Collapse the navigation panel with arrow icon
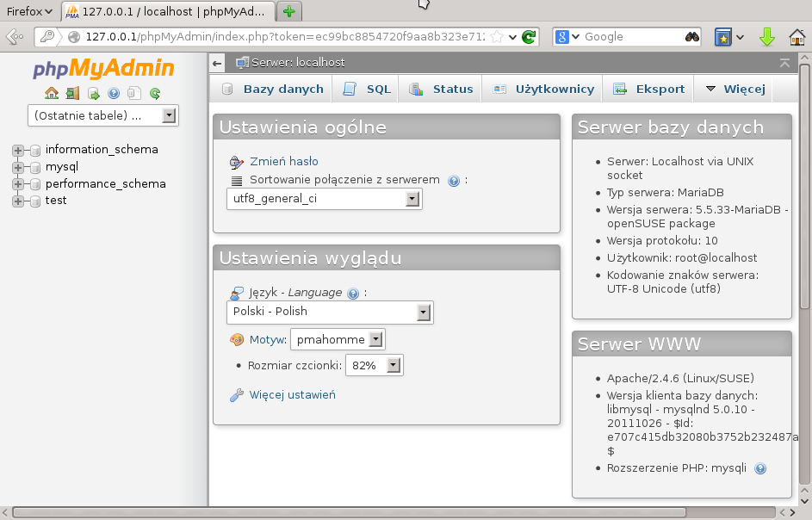This screenshot has height=520, width=812. pyautogui.click(x=218, y=63)
